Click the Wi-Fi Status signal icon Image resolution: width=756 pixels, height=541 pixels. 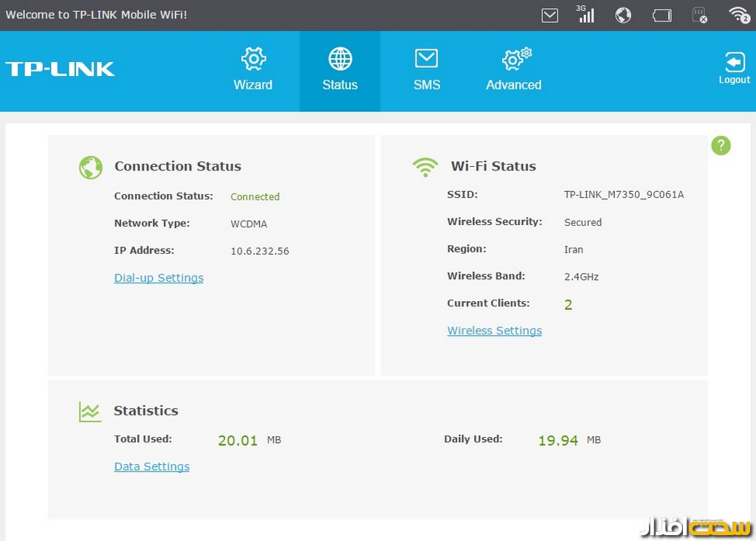[x=425, y=167]
